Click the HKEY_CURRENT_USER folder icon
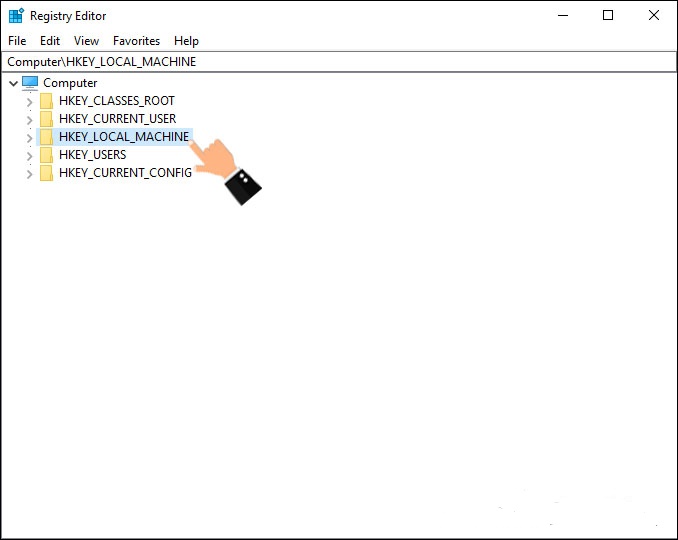 point(46,118)
